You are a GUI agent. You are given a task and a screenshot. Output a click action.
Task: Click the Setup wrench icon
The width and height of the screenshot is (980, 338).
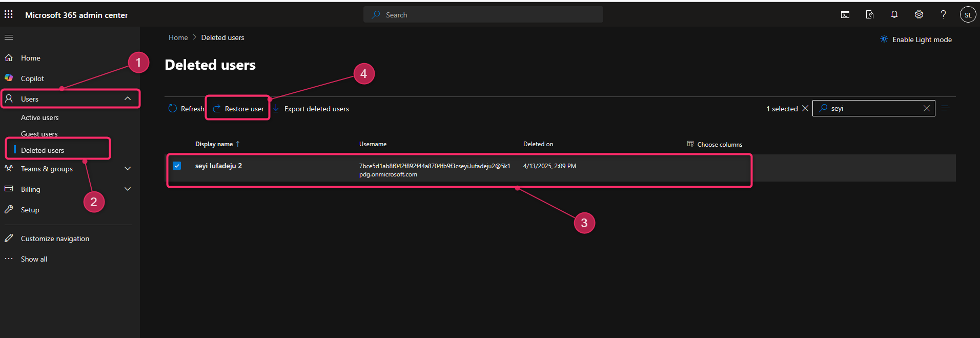tap(9, 209)
